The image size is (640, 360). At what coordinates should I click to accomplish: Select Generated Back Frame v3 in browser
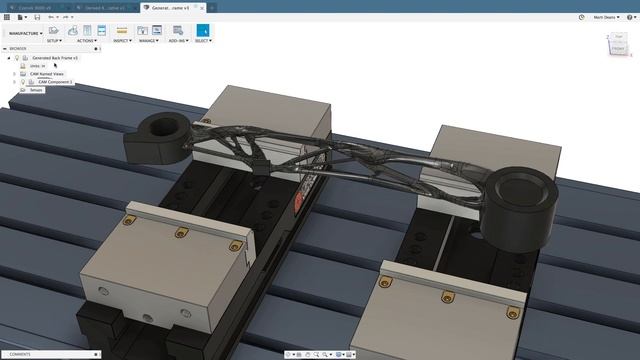tap(55, 58)
